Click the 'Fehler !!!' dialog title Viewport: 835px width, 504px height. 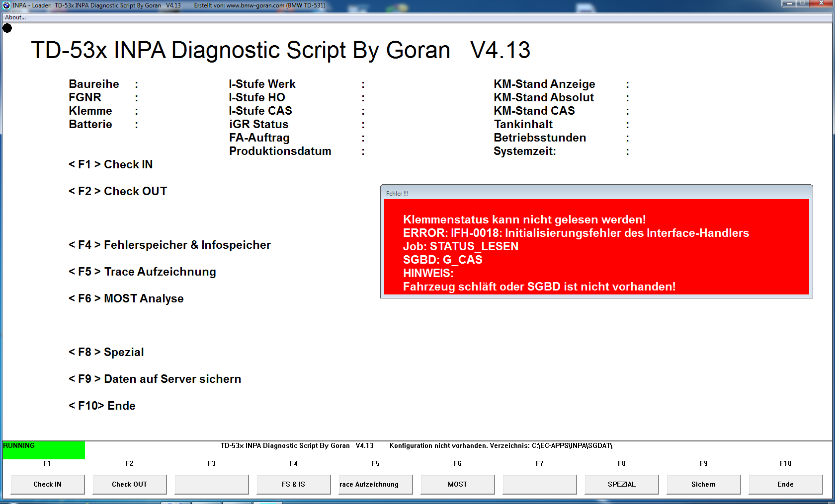click(397, 194)
